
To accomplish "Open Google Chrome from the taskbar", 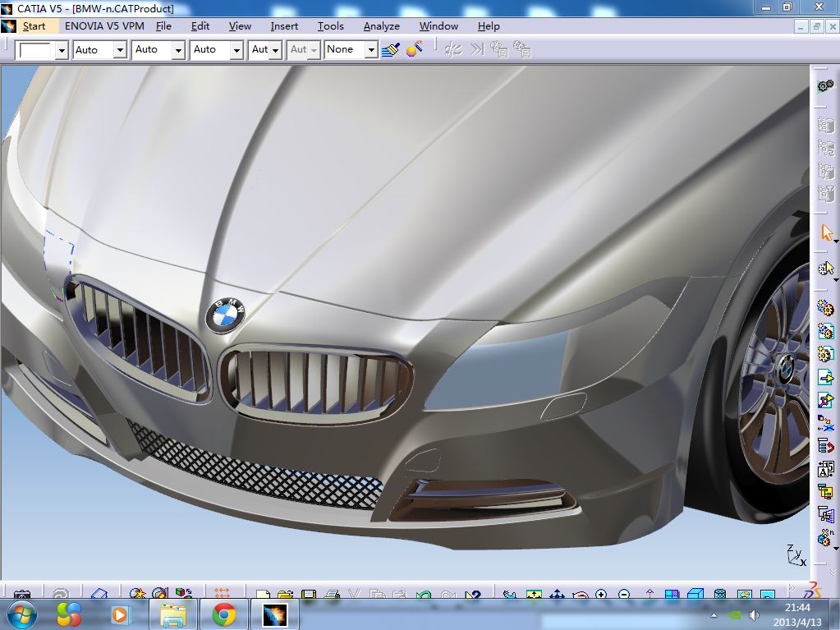I will tap(224, 614).
